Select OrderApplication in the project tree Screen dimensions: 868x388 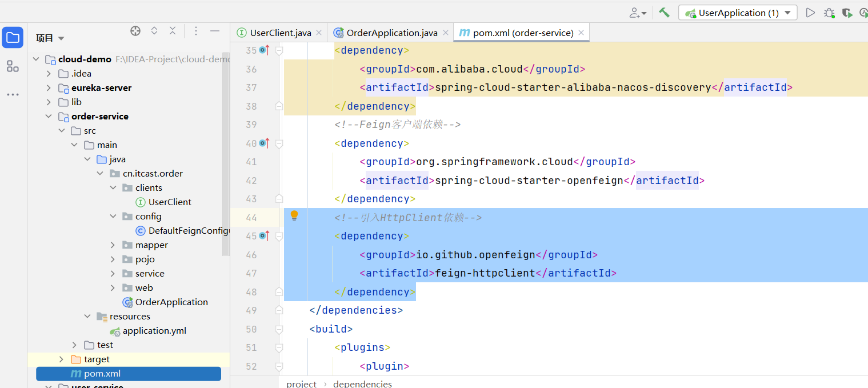pyautogui.click(x=171, y=302)
